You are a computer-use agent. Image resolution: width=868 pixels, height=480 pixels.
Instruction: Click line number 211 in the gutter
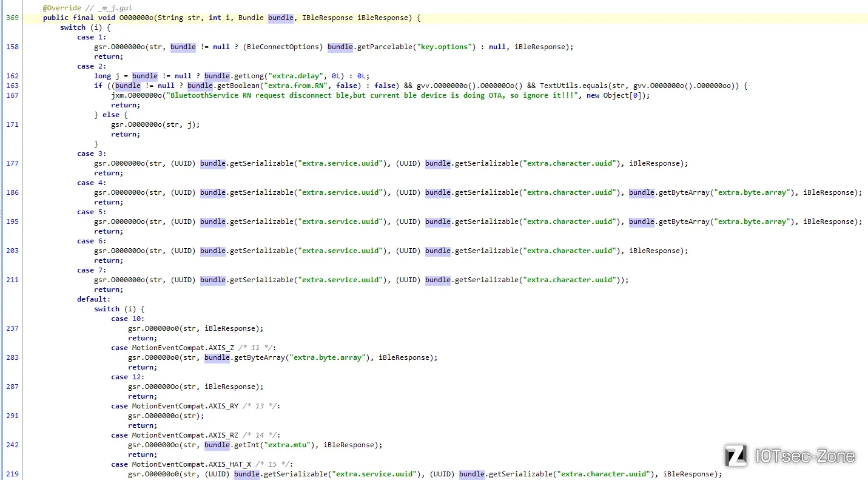(x=12, y=280)
